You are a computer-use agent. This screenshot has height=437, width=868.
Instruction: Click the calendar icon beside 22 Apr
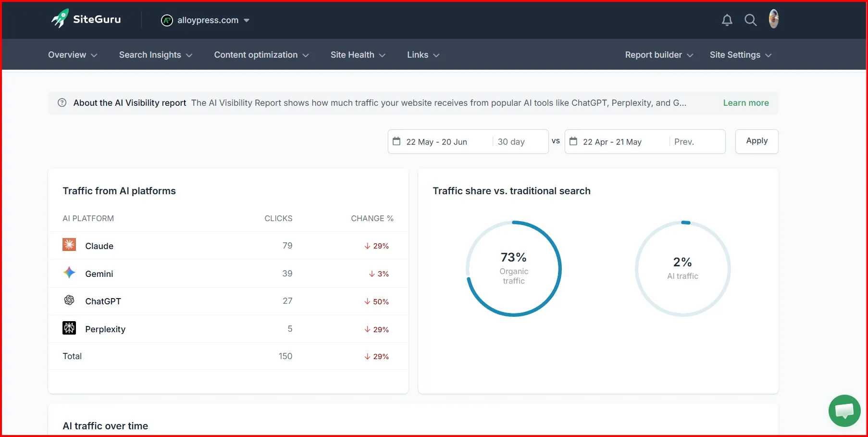[573, 141]
